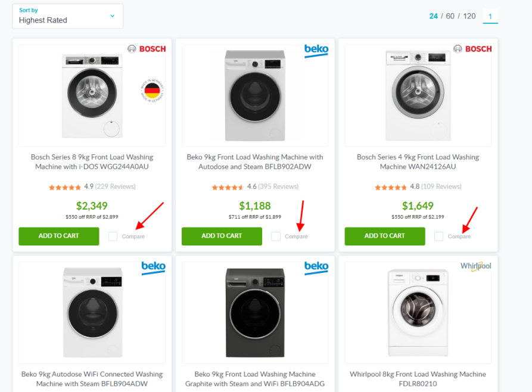Click Bosch brand logo on Series 4 washer

[472, 49]
